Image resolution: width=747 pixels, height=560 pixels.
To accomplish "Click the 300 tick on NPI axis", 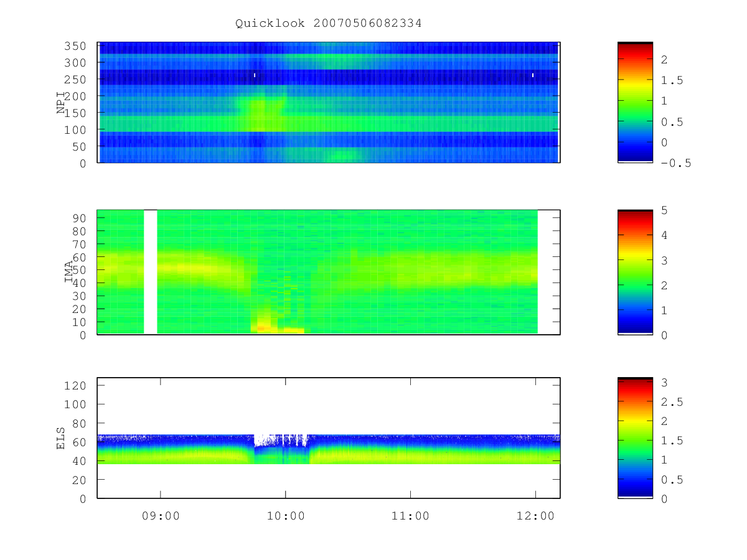I will (x=76, y=63).
